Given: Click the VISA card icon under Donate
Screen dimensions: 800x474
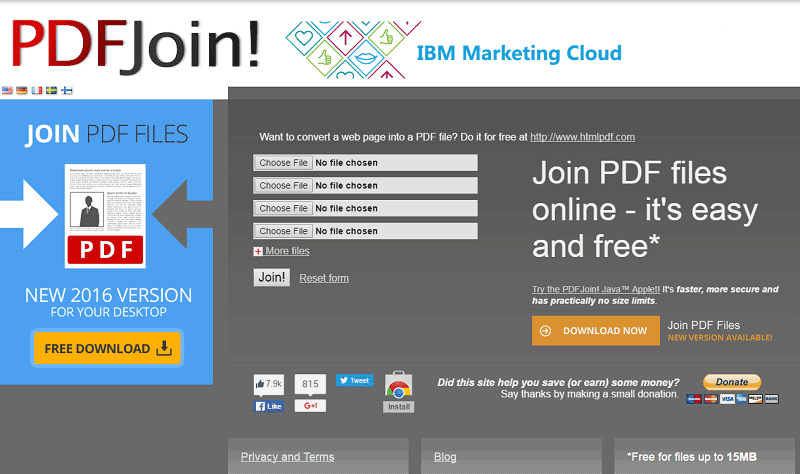Looking at the screenshot, I should tap(727, 398).
